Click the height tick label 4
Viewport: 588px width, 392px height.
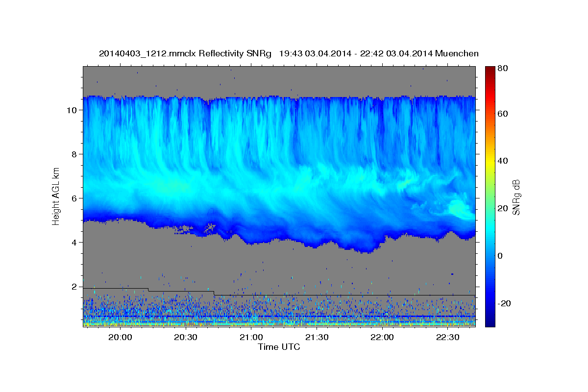[x=74, y=243]
